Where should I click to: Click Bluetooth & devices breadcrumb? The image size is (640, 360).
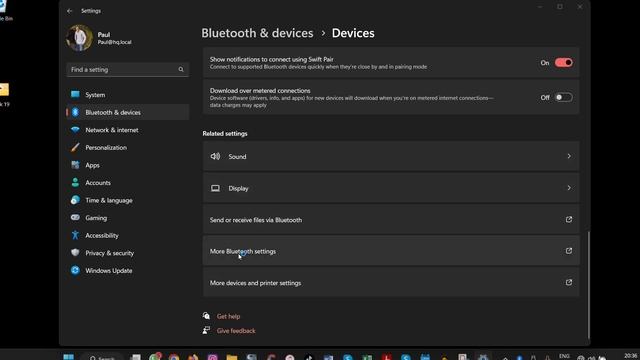tap(257, 33)
